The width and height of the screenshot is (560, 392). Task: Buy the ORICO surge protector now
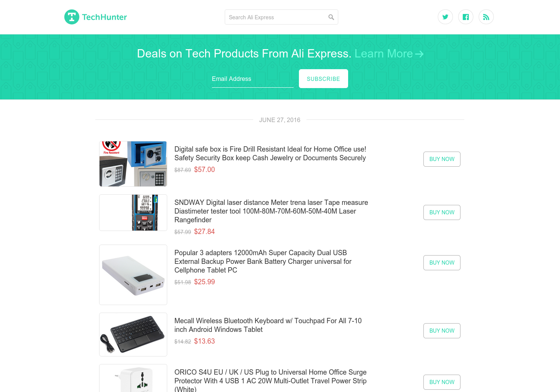(x=442, y=382)
